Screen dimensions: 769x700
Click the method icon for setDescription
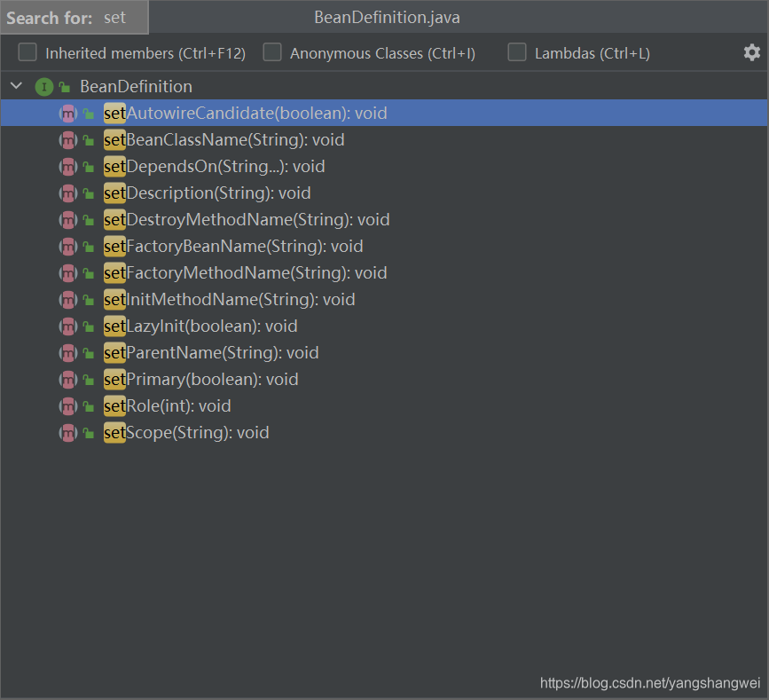pyautogui.click(x=68, y=193)
